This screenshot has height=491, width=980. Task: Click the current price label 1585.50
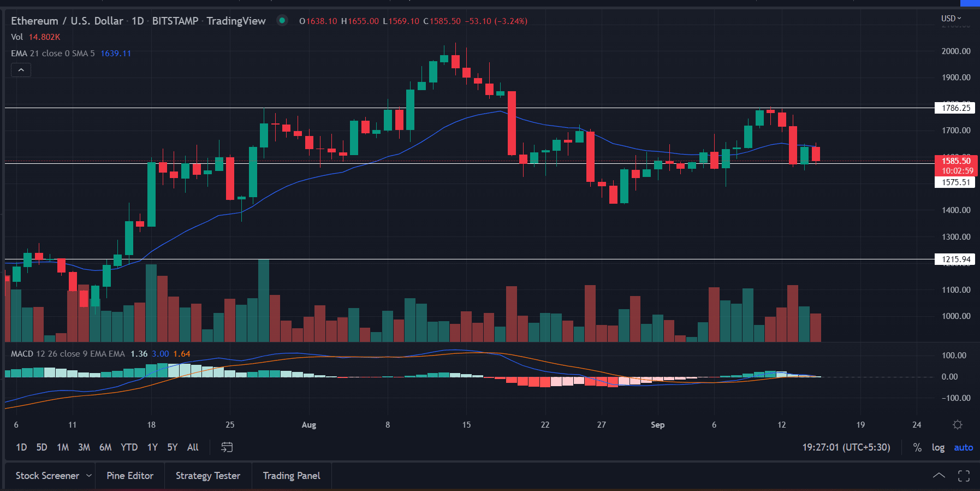point(956,161)
